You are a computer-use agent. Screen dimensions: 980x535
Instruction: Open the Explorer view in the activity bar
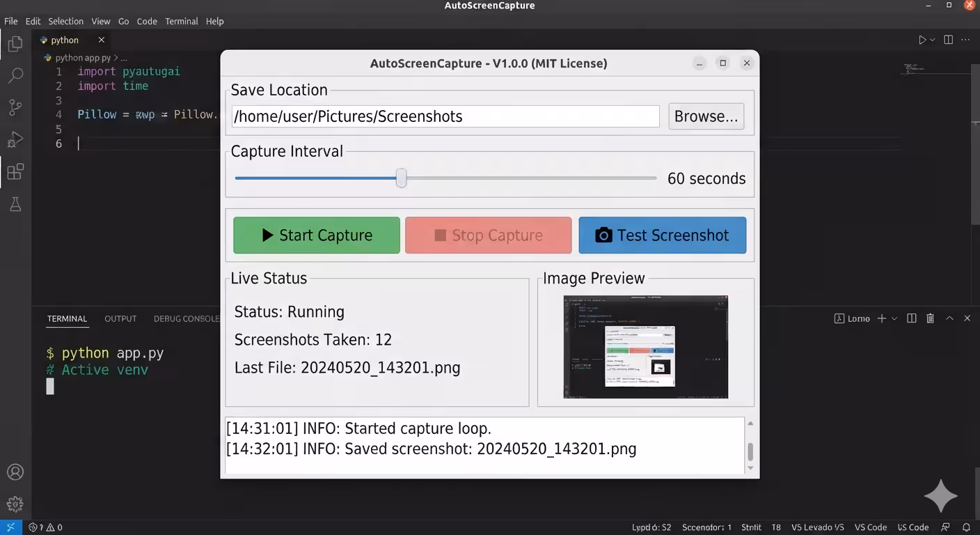[15, 45]
